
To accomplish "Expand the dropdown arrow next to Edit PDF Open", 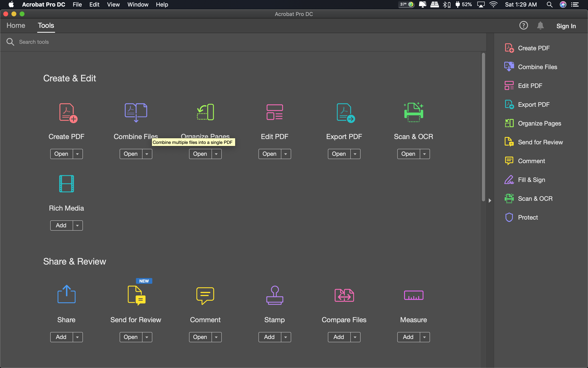I will pos(286,154).
